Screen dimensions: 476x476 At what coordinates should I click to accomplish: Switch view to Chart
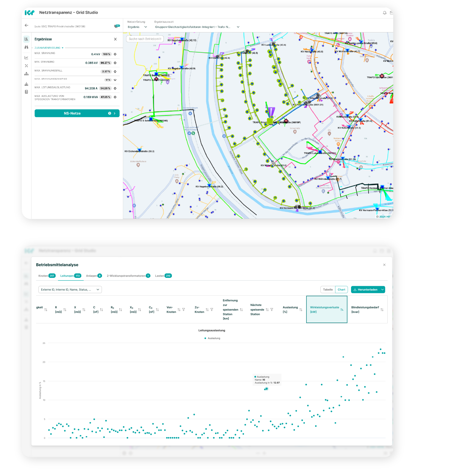[342, 289]
